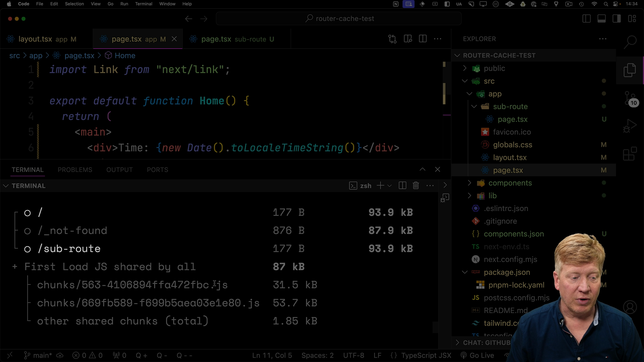Open Customize Layout button
Viewport: 644px width, 362px height.
click(x=632, y=19)
